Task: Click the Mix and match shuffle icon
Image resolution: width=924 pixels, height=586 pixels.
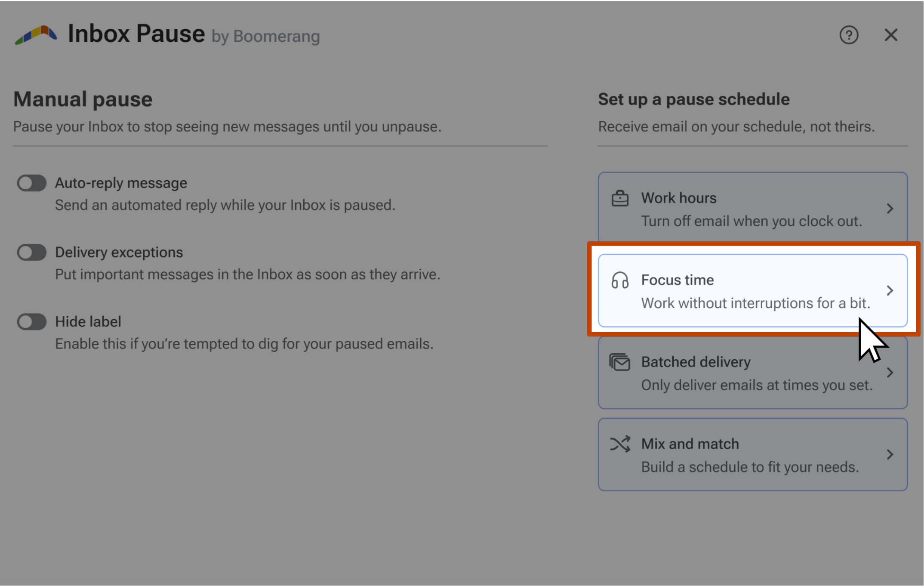Action: [620, 444]
